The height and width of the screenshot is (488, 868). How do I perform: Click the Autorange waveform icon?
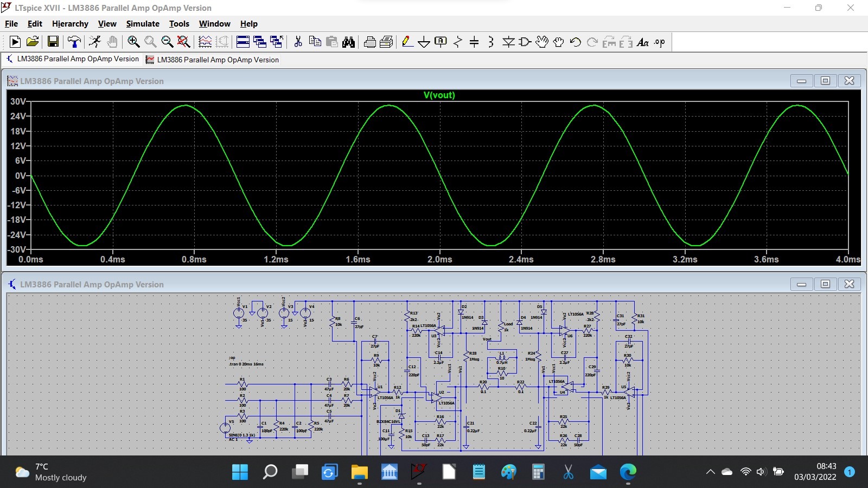(x=205, y=42)
